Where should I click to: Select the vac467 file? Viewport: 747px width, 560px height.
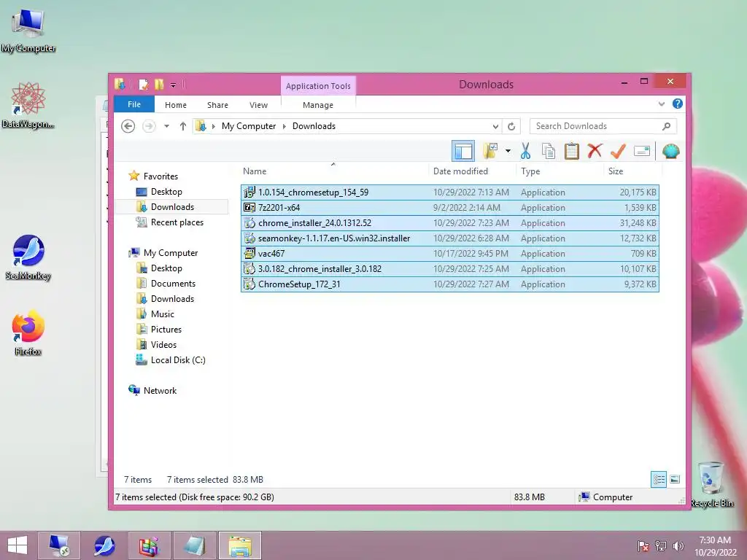450,253
